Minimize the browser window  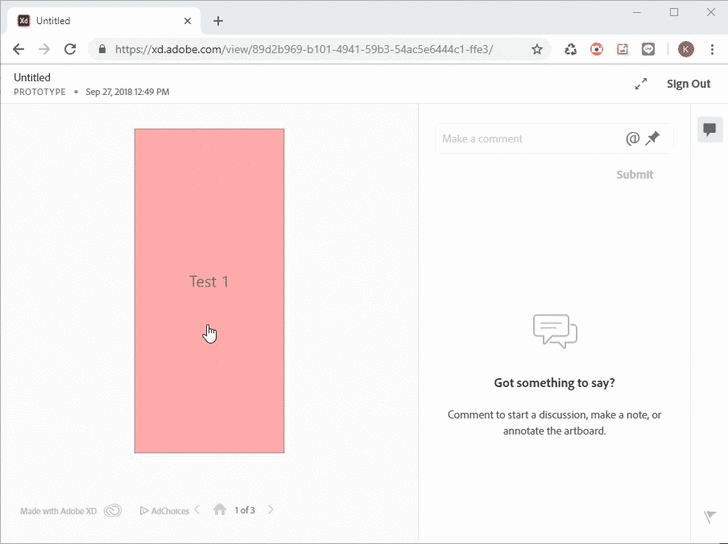point(637,13)
